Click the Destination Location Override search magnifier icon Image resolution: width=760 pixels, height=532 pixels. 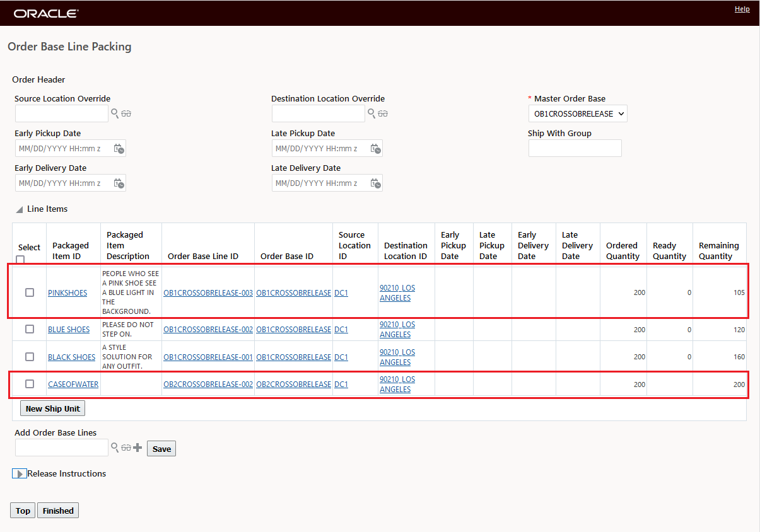point(371,113)
